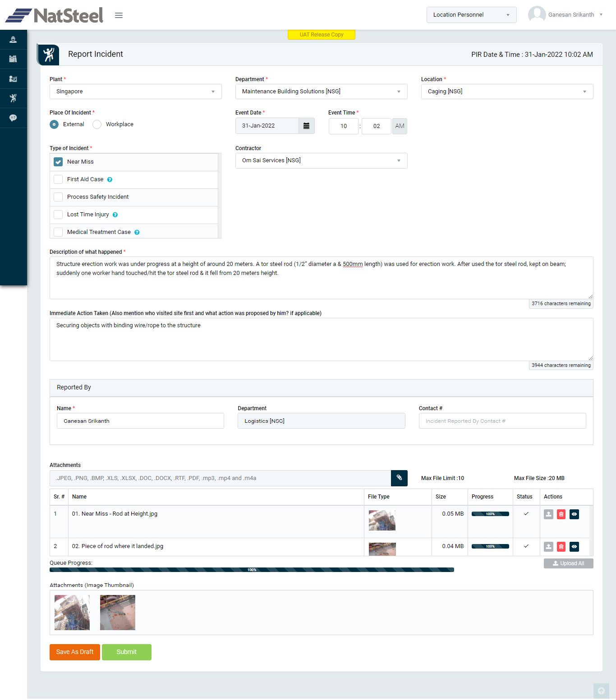616x700 pixels.
Task: Open the first sidebar icon with person symbol
Action: coord(13,40)
